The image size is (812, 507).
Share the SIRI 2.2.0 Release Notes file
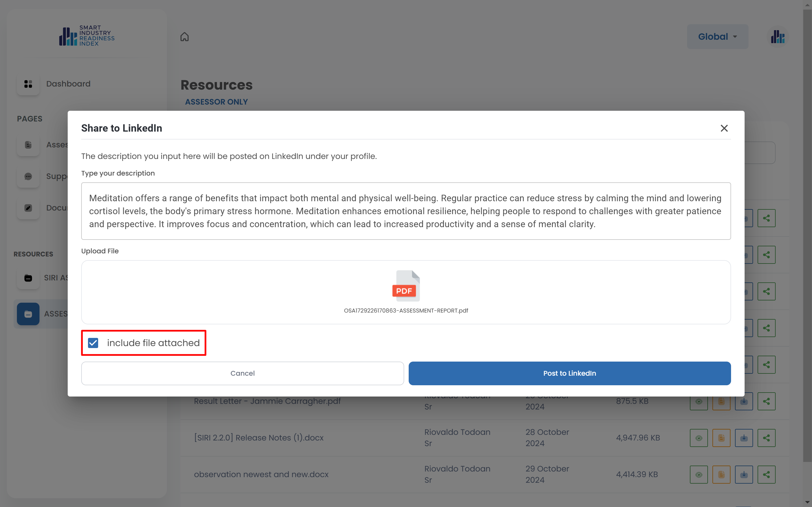coord(766,438)
